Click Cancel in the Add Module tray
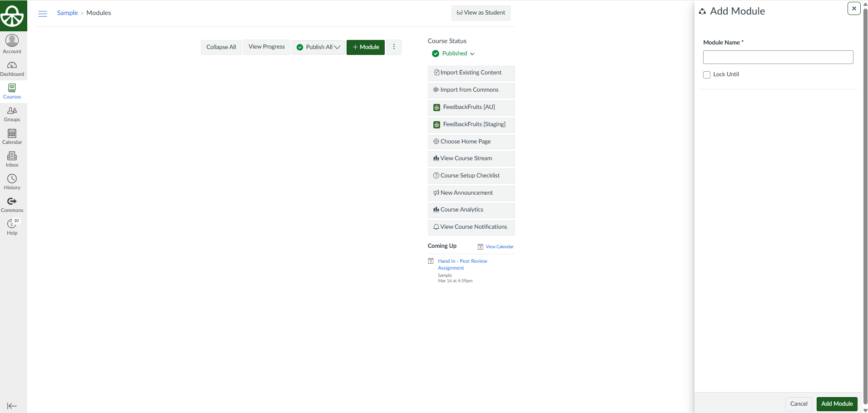 tap(799, 403)
